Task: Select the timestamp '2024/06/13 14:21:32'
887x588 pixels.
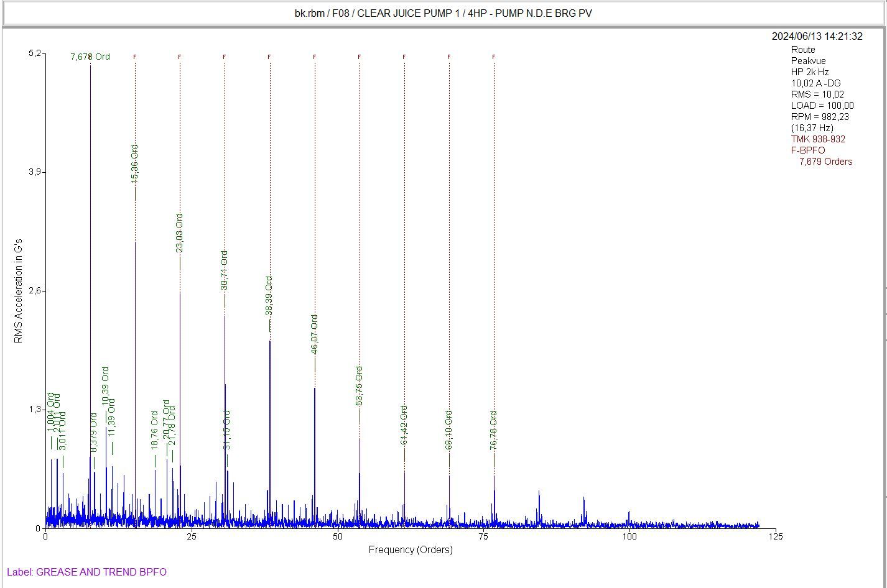Action: (x=817, y=36)
